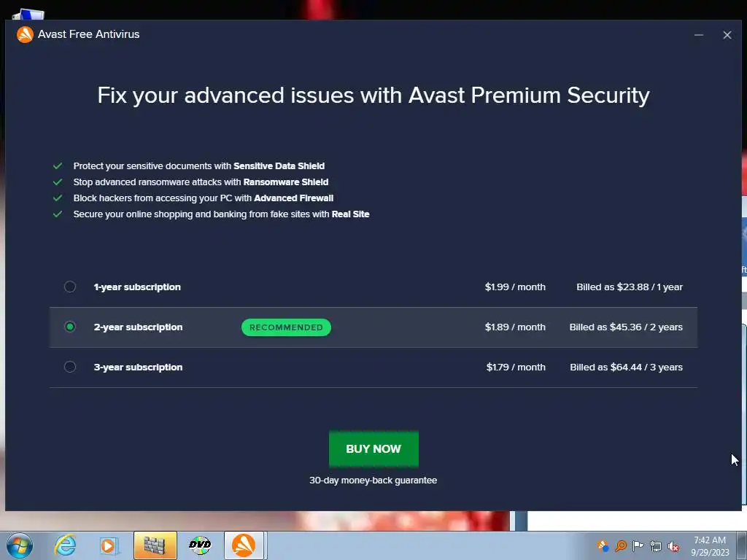Select the 2-year subscription radio button
The width and height of the screenshot is (747, 560).
point(70,327)
